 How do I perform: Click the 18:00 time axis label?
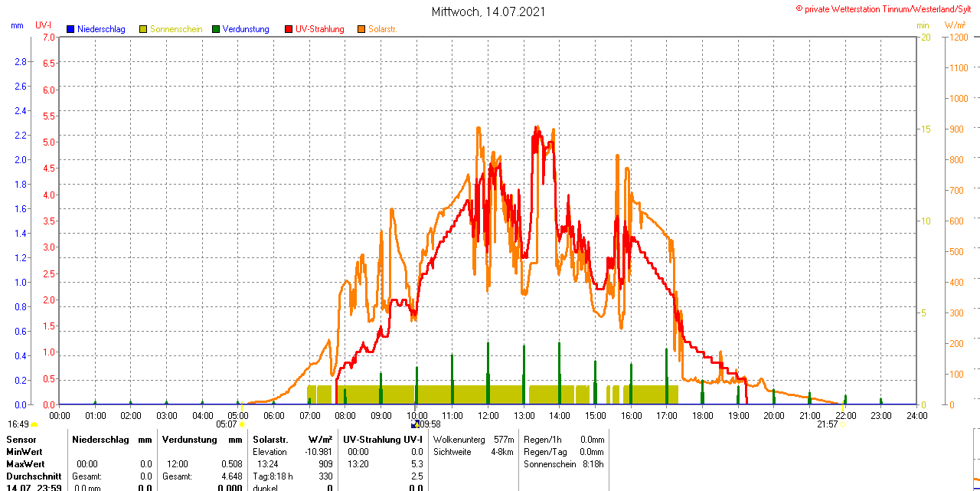pyautogui.click(x=702, y=415)
